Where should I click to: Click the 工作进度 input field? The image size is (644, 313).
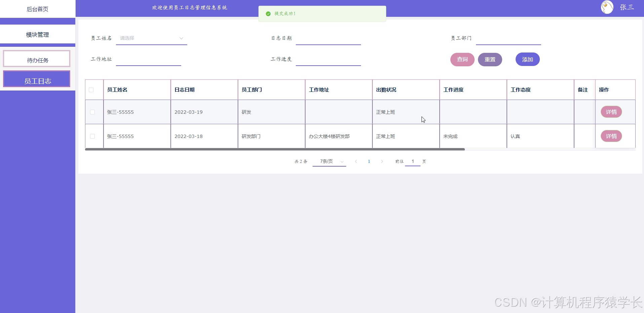328,59
